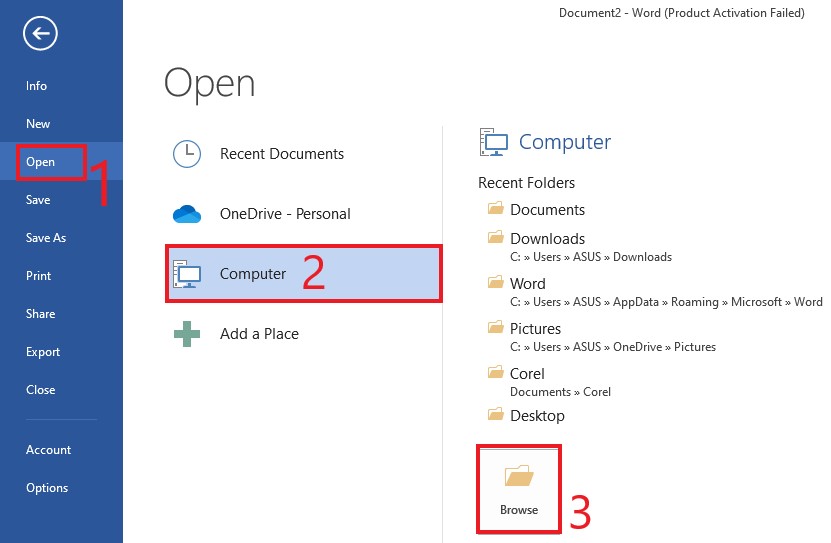Open the Info menu item

click(x=36, y=86)
